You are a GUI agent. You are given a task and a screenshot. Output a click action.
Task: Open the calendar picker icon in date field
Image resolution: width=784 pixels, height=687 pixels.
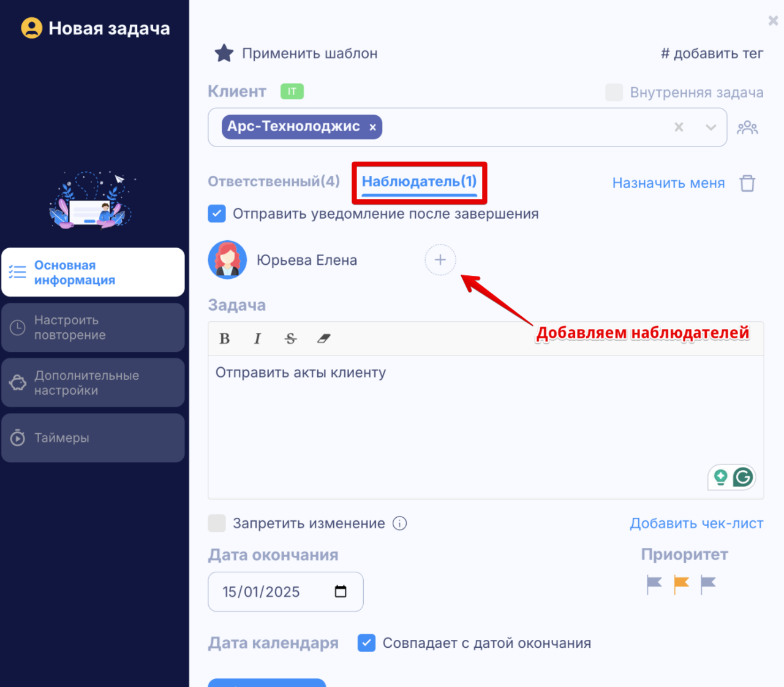(x=341, y=591)
